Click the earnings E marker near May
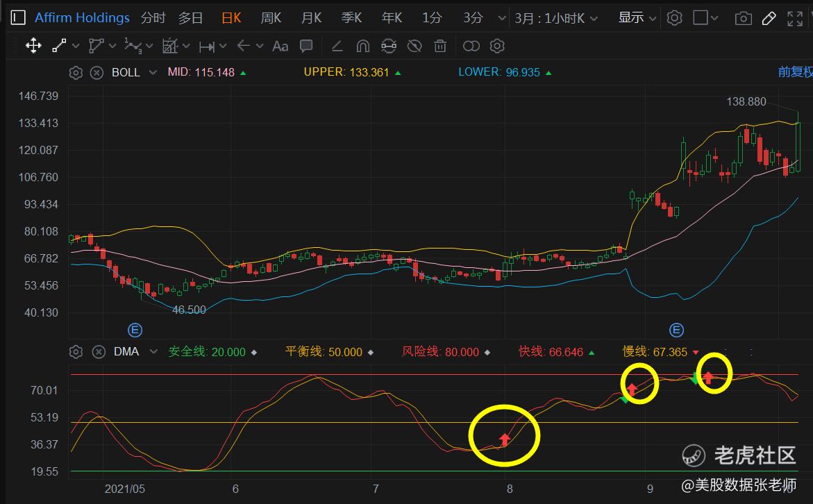813x504 pixels. point(135,330)
